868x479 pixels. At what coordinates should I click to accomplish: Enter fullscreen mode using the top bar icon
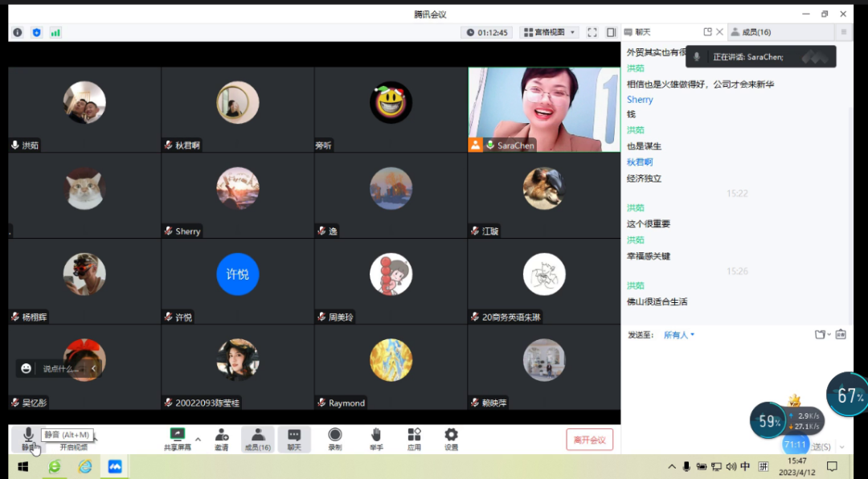coord(592,32)
